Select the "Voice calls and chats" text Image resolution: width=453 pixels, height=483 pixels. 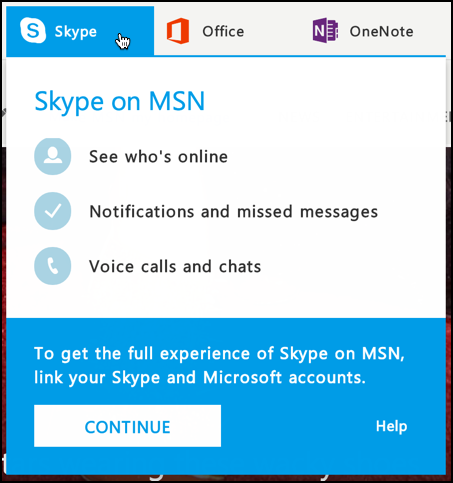(175, 267)
